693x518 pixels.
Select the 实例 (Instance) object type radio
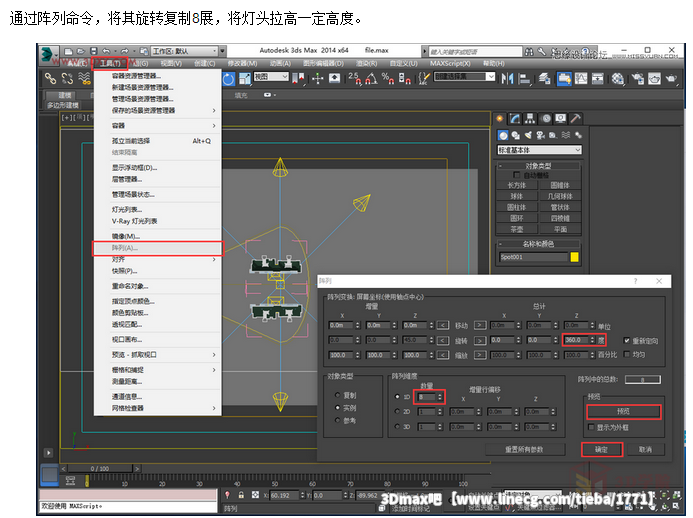pos(338,408)
